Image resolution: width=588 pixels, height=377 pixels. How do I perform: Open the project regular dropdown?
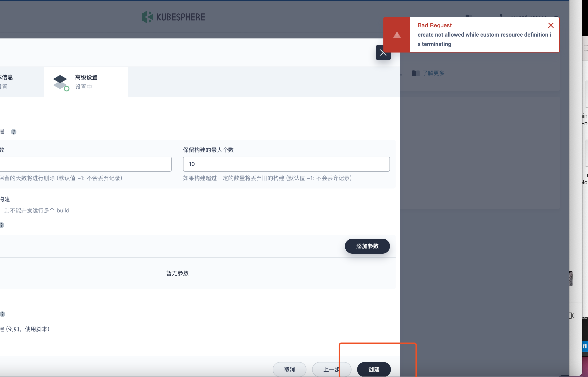[528, 16]
